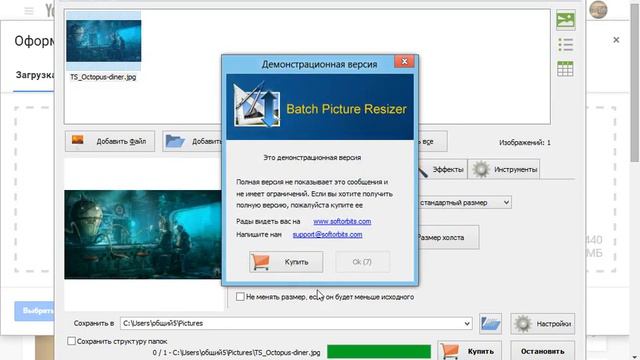640x360 pixels.
Task: Click the Batch Picture Resizer logo icon
Action: (x=257, y=104)
